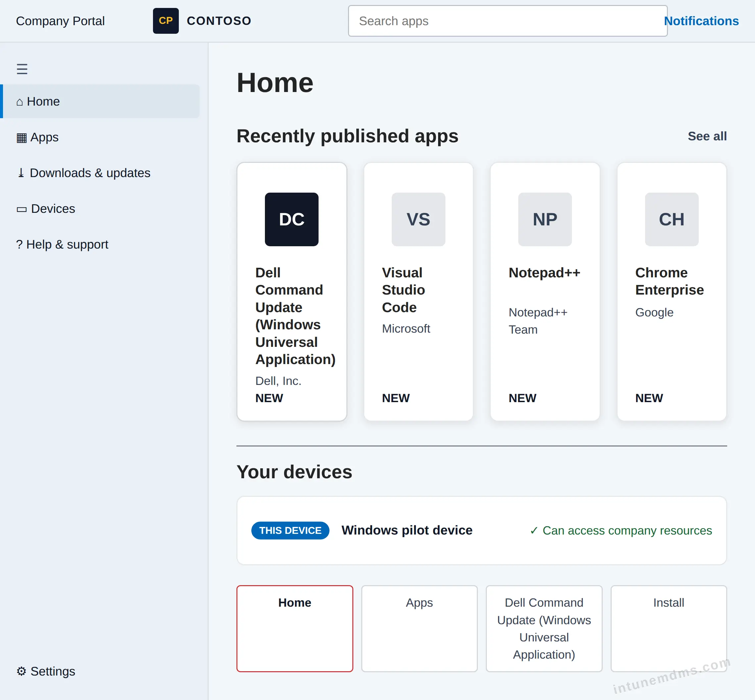Click NEW label on Notepad++ card
This screenshot has width=755, height=700.
pos(522,398)
